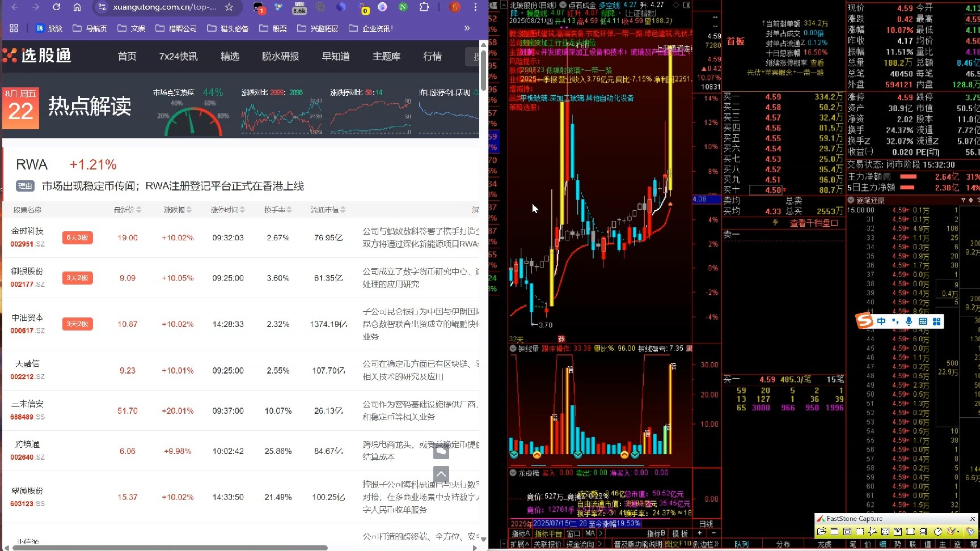980x551 pixels.
Task: Select 指标A tab below chart
Action: tap(520, 533)
